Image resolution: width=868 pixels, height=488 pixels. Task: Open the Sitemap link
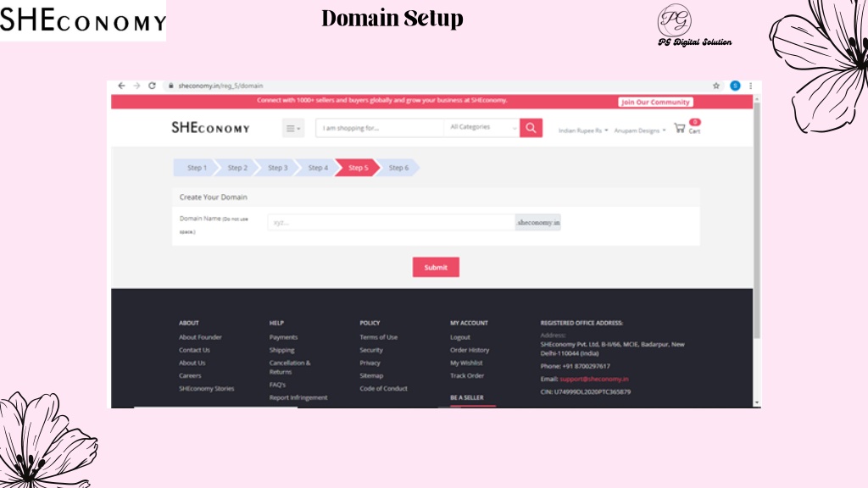pyautogui.click(x=371, y=375)
